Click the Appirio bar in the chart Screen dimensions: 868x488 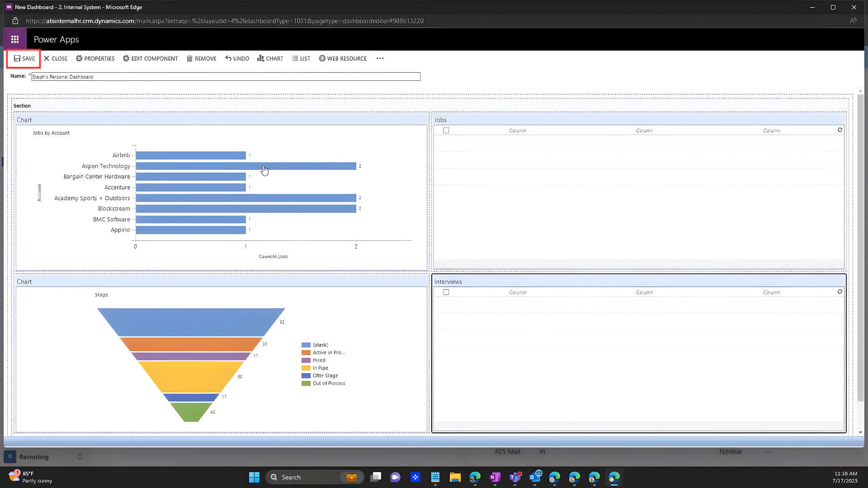[191, 230]
